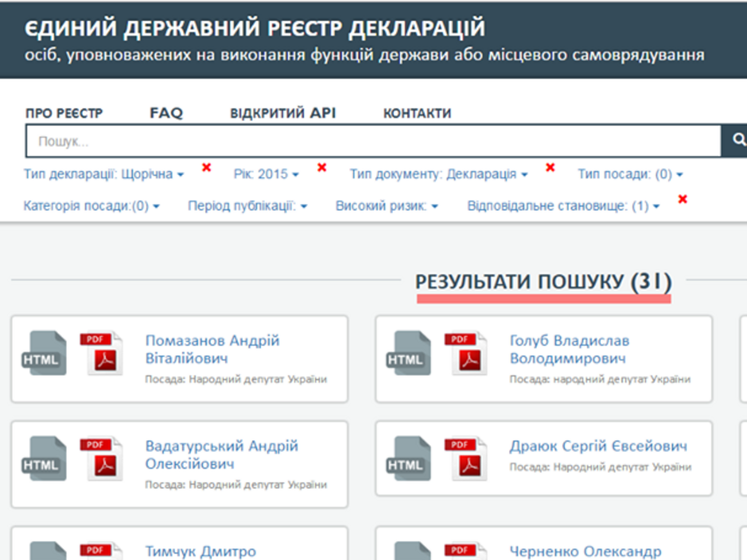The height and width of the screenshot is (560, 747).
Task: Click 'ЄДИНИЙ ДЕРЖАВНИЙ РЕЄСТР ДЕКЛАРАЦІЙ' site title
Action: point(255,28)
